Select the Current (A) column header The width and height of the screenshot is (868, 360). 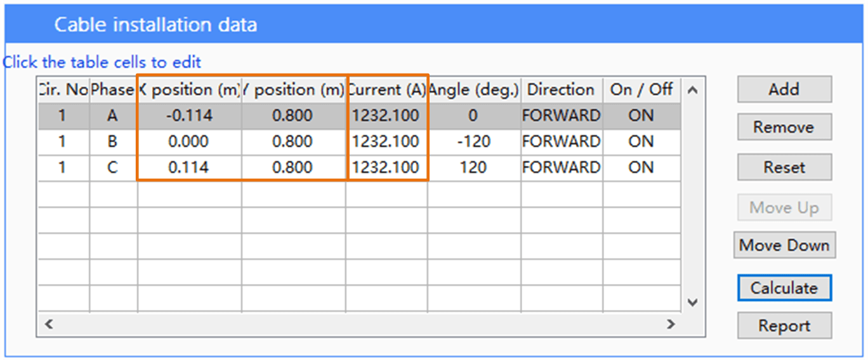[x=386, y=90]
